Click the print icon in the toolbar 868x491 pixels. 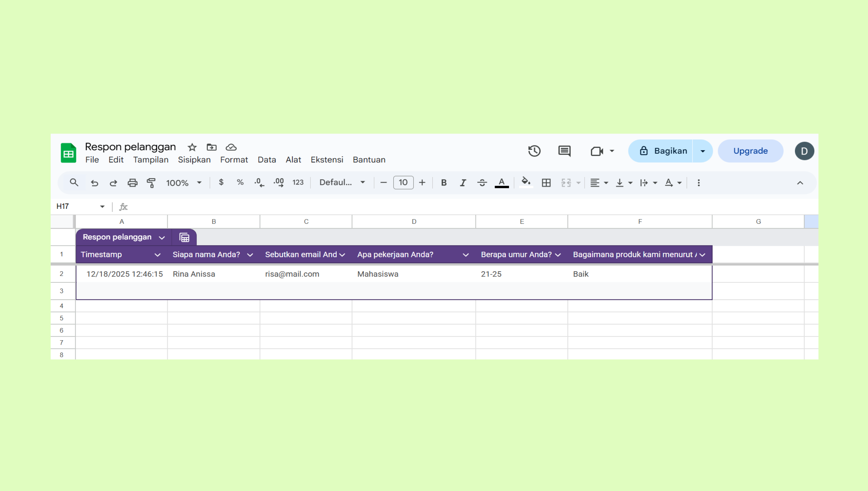click(132, 182)
